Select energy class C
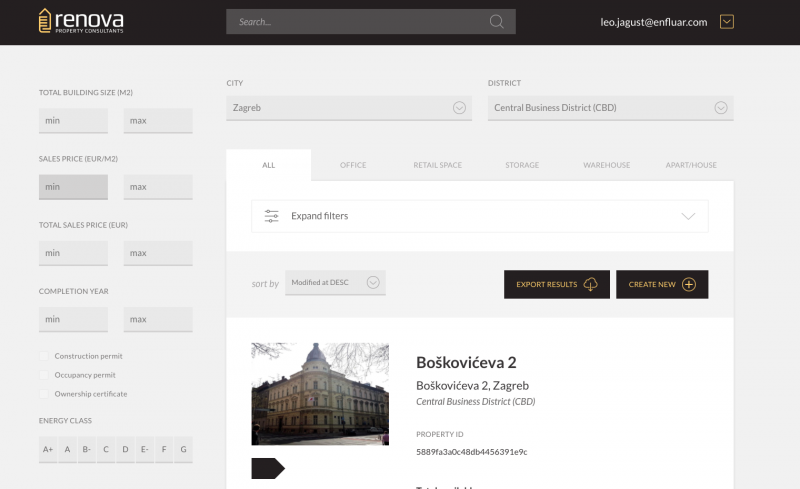Viewport: 800px width, 489px height. [106, 450]
